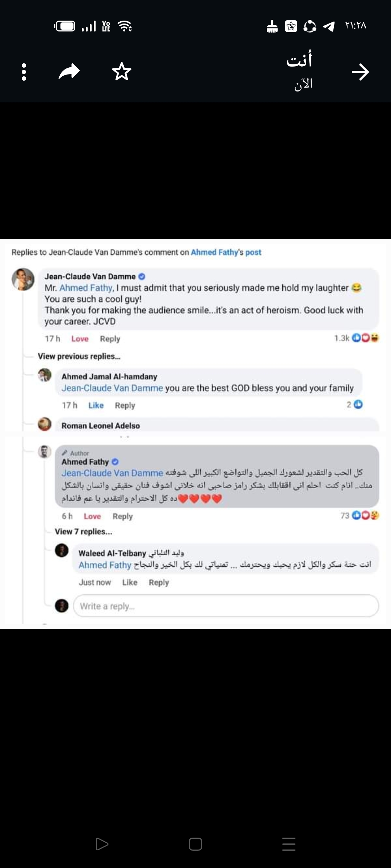Tap the forward share arrow icon
This screenshot has width=391, height=868.
tap(69, 71)
